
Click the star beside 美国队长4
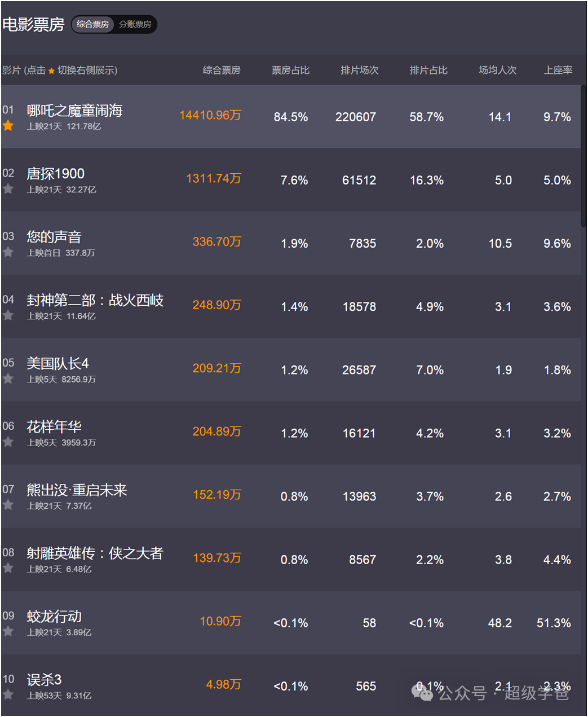(8, 379)
